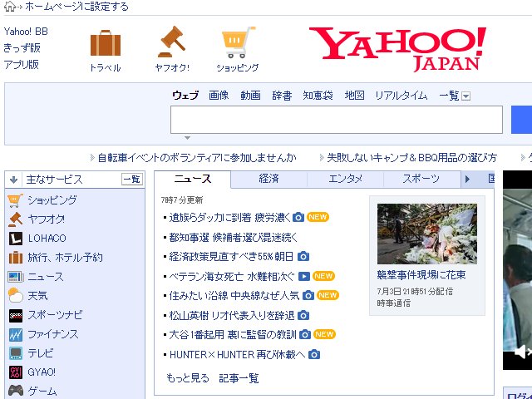This screenshot has width=532, height=399.
Task: Click camera icon next to 大谷1番起用 headline
Action: pyautogui.click(x=305, y=335)
